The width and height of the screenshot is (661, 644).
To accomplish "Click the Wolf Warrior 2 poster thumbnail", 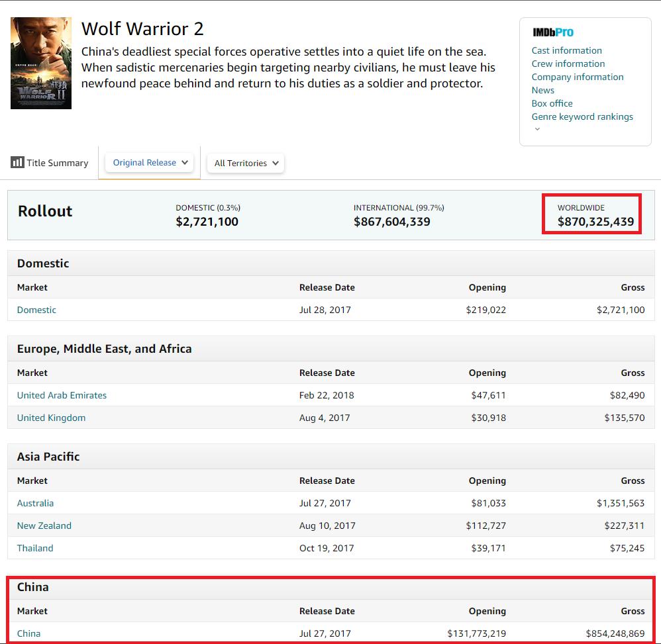I will 41,63.
